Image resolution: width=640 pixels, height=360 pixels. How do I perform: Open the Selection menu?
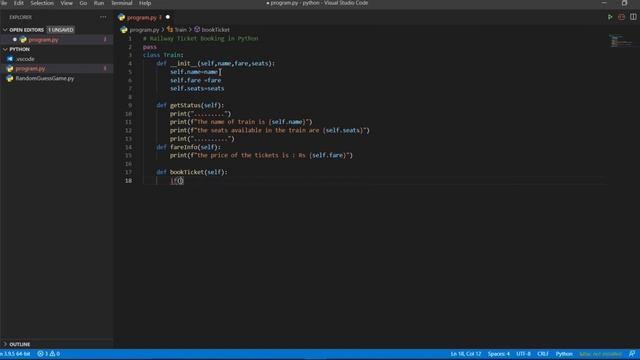[x=42, y=3]
